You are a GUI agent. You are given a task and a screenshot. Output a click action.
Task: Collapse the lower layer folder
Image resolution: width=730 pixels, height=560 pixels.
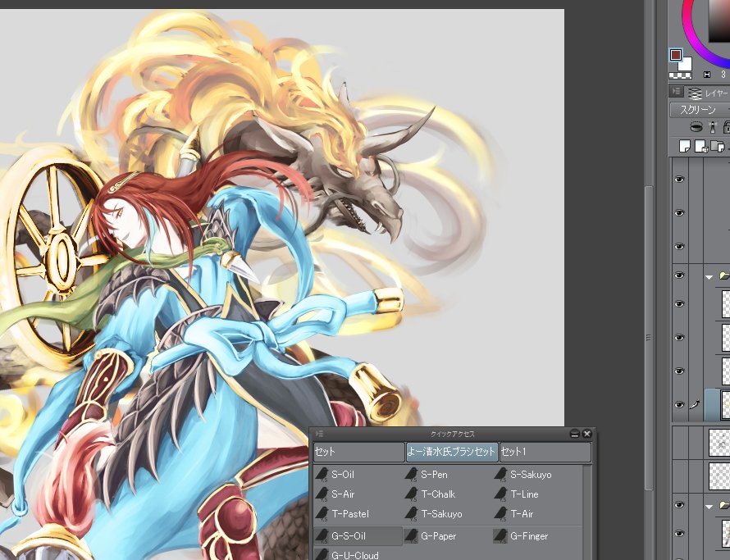pyautogui.click(x=709, y=507)
